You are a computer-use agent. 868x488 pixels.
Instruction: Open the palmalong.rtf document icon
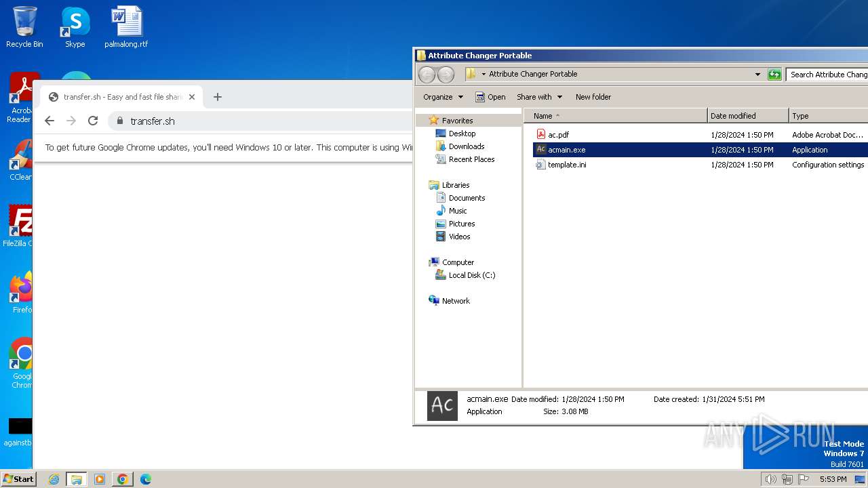point(126,27)
